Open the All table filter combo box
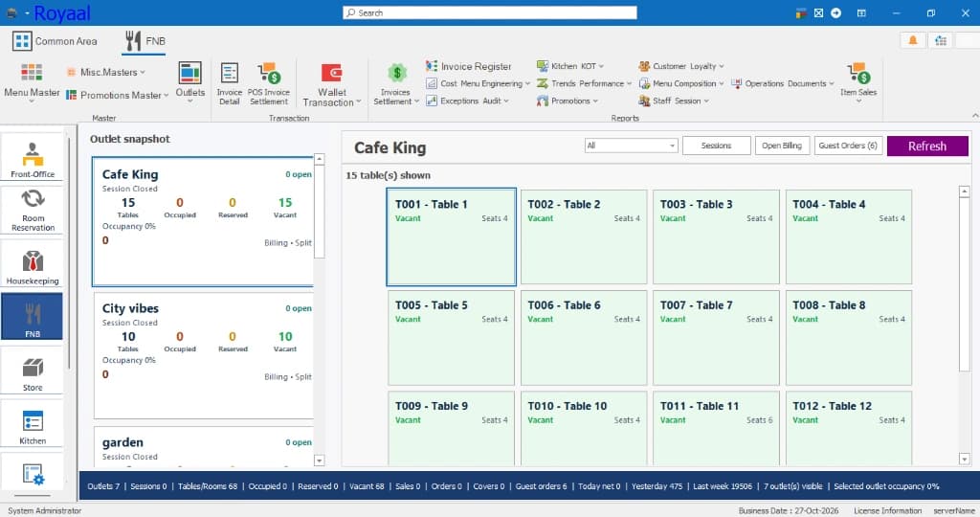The height and width of the screenshot is (517, 980). pyautogui.click(x=632, y=146)
